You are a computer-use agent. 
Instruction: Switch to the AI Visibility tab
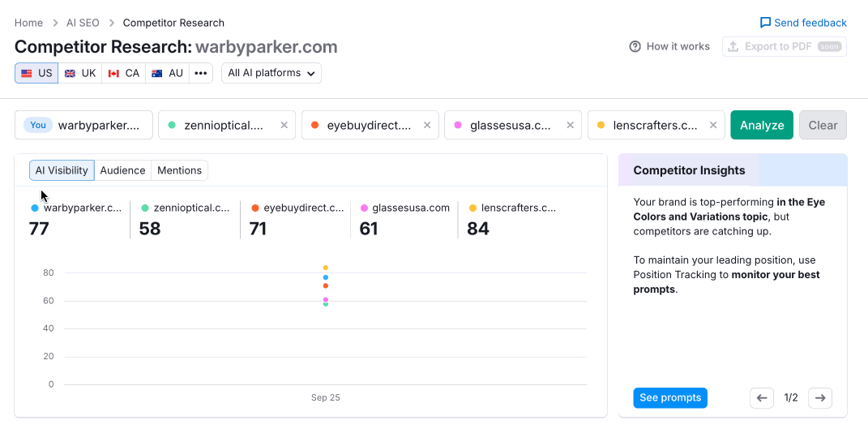pyautogui.click(x=62, y=171)
